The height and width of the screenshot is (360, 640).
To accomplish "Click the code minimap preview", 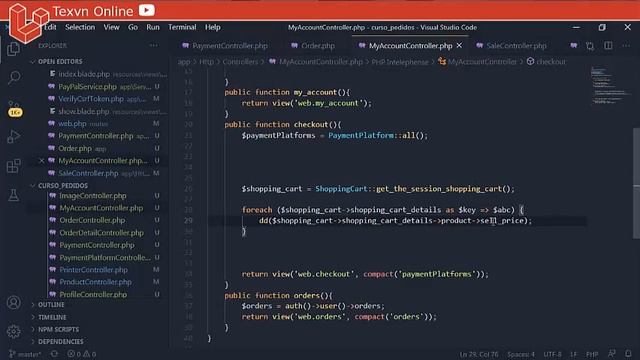I will (610, 86).
